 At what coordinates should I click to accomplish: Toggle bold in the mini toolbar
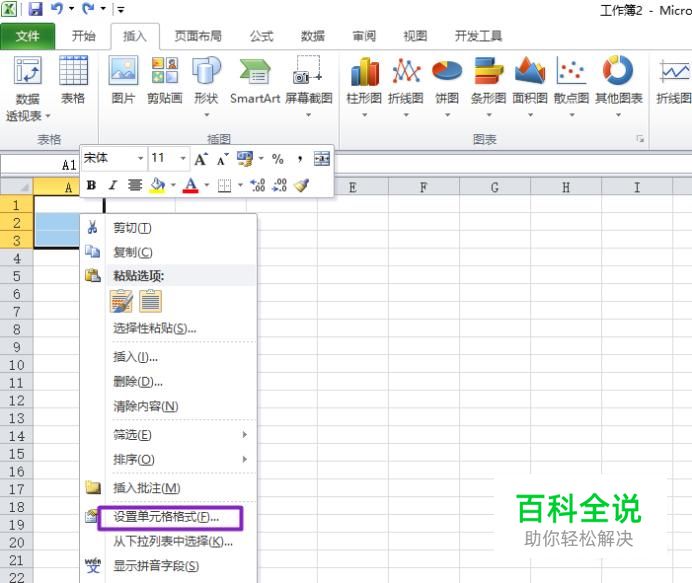coord(91,185)
